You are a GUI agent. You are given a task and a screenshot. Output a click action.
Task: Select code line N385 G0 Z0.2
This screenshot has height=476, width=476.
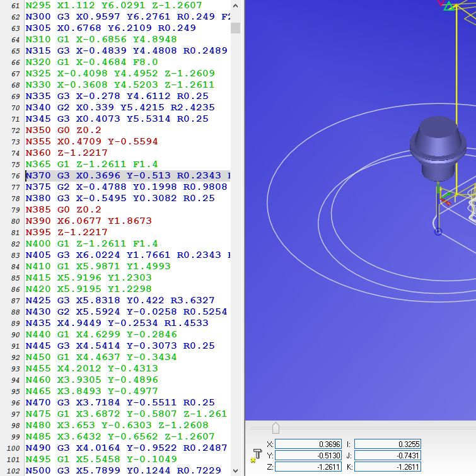click(64, 209)
